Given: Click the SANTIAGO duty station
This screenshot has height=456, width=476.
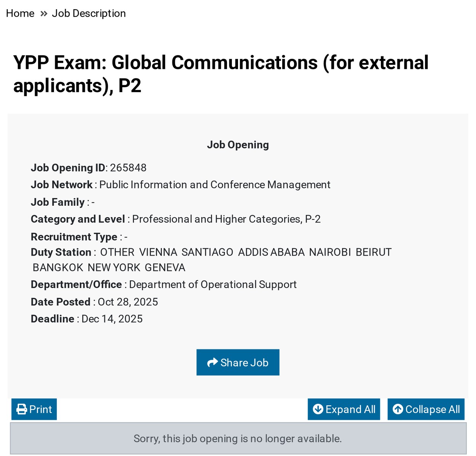Looking at the screenshot, I should [x=208, y=252].
